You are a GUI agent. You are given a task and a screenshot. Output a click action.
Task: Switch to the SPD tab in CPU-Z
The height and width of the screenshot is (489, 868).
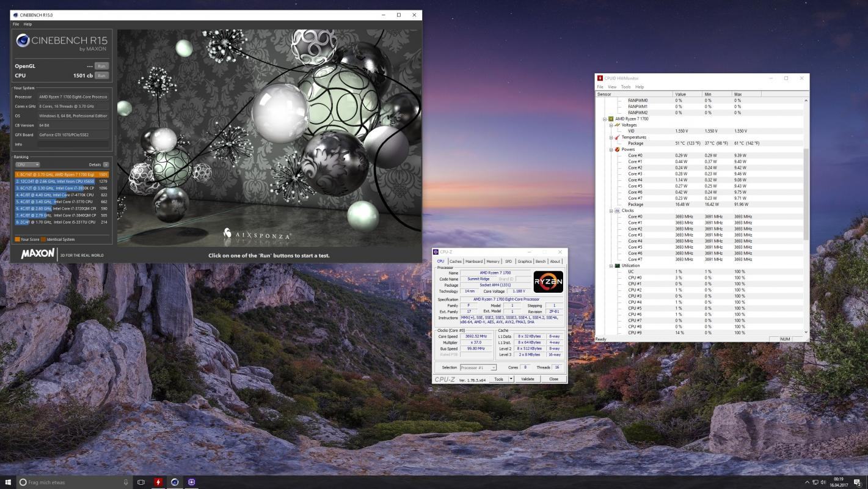click(x=508, y=262)
